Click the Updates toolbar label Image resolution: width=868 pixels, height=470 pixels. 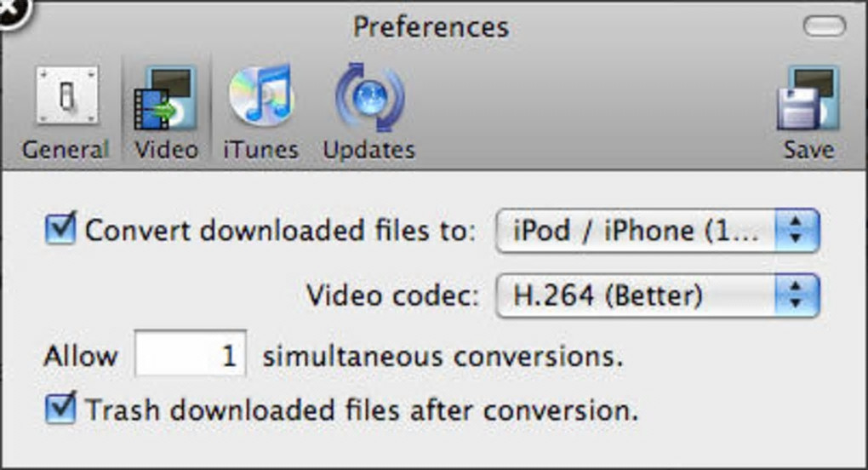pyautogui.click(x=368, y=151)
